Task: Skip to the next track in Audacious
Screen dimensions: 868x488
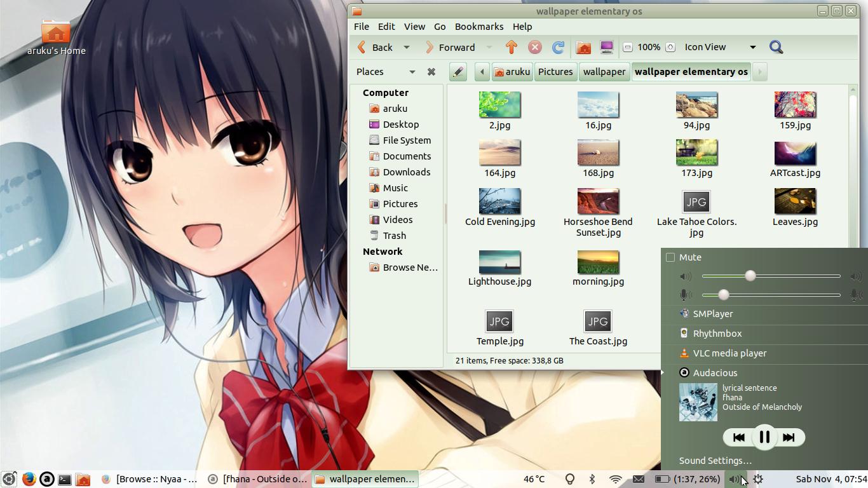Action: tap(789, 437)
